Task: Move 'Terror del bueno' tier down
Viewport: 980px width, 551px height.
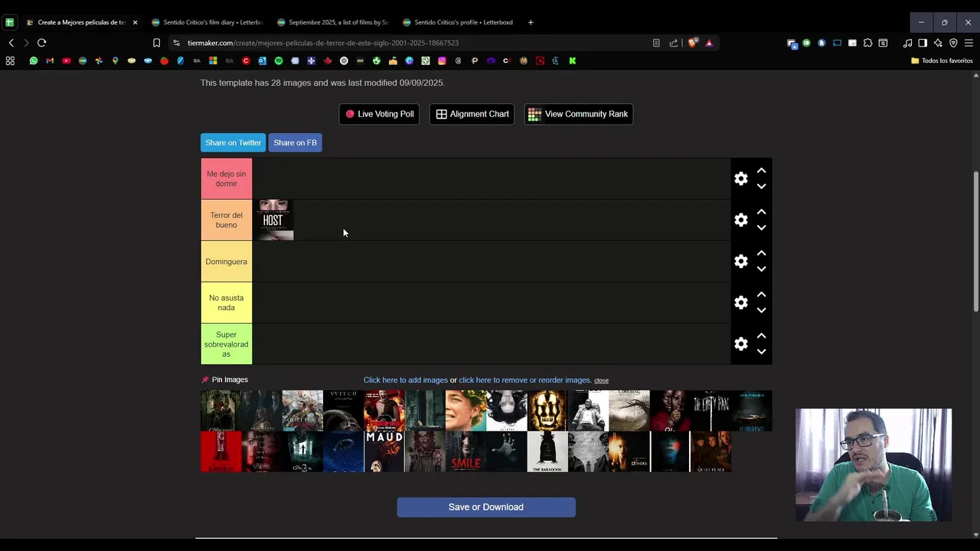Action: (761, 227)
